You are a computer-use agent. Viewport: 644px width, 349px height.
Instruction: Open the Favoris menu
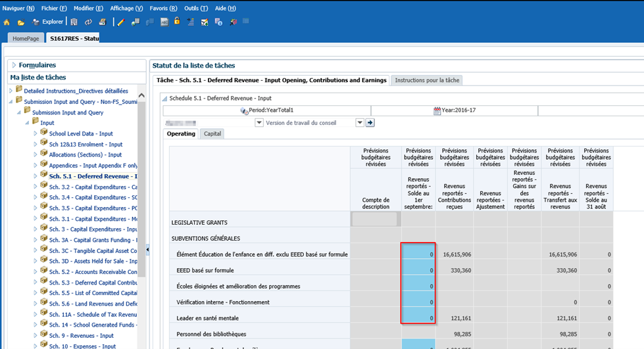[x=163, y=8]
